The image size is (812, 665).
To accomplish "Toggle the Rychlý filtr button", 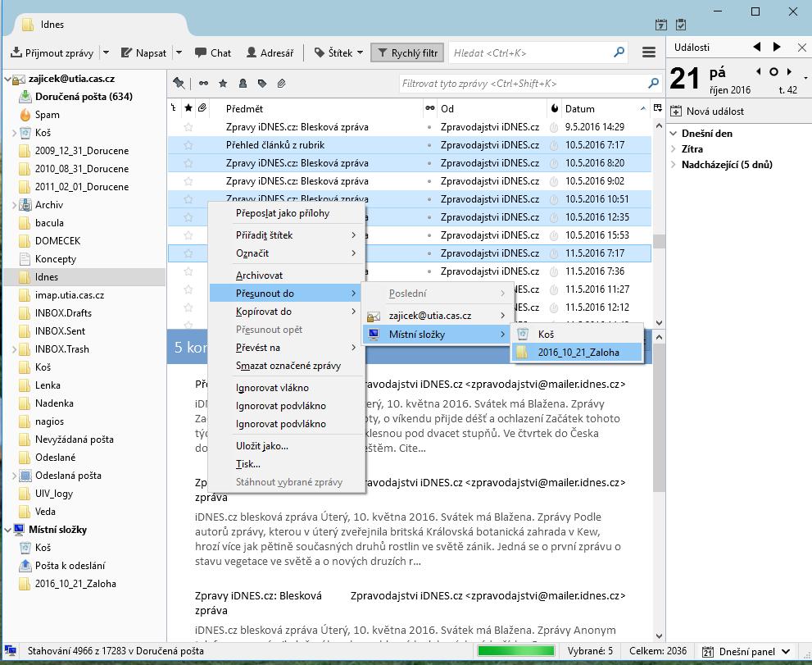I will pyautogui.click(x=407, y=52).
